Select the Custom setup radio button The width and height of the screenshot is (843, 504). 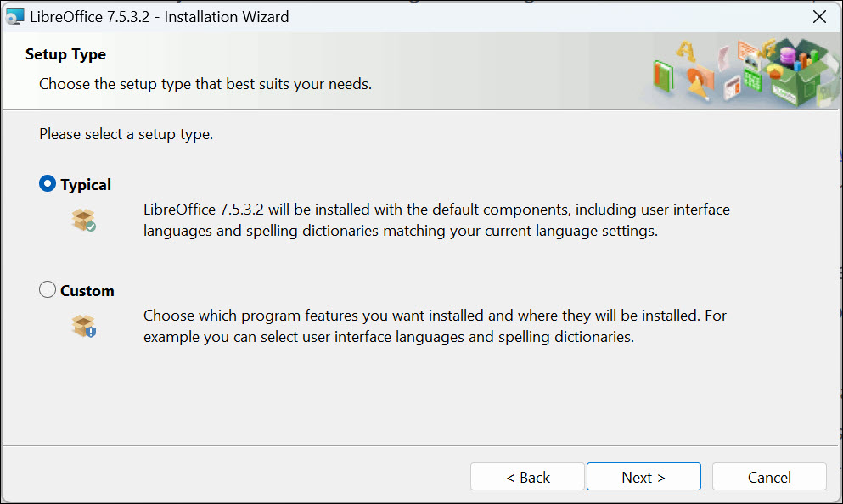point(48,290)
